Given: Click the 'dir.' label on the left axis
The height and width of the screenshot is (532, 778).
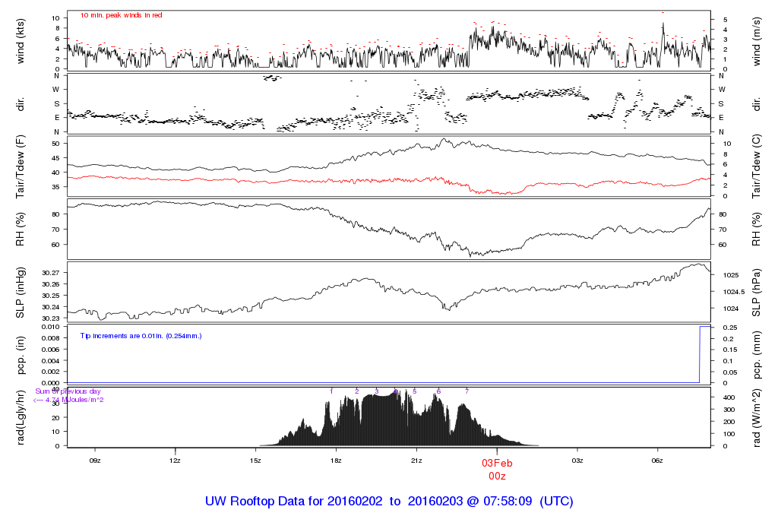Looking at the screenshot, I should point(21,104).
